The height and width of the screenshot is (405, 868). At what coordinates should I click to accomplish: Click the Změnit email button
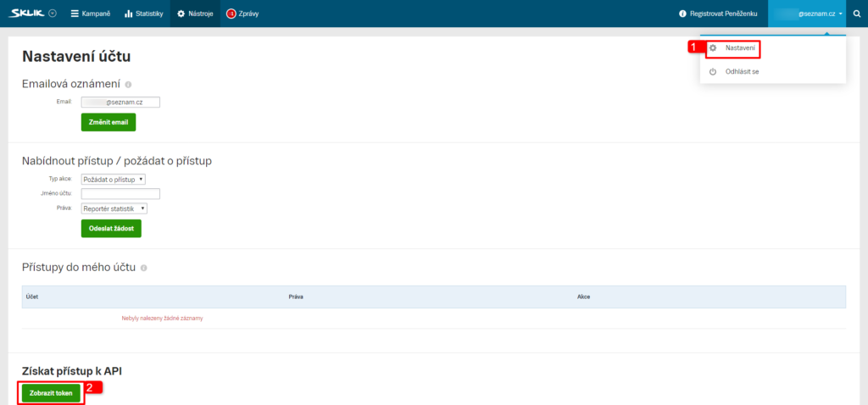click(x=108, y=122)
